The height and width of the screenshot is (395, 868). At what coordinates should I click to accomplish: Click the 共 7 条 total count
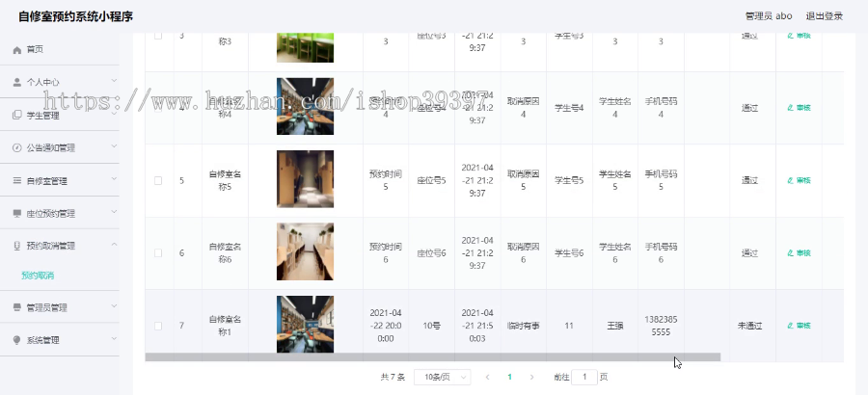393,378
